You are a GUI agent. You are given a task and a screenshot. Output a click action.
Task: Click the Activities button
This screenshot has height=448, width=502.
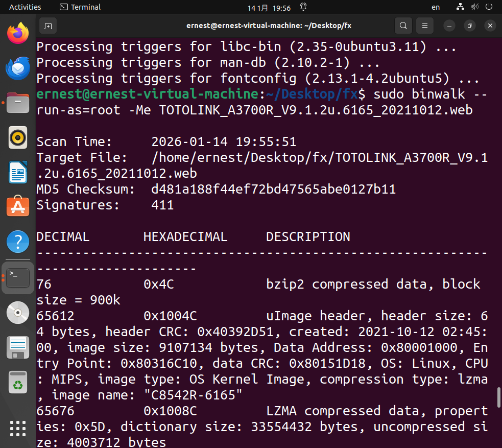coord(25,7)
